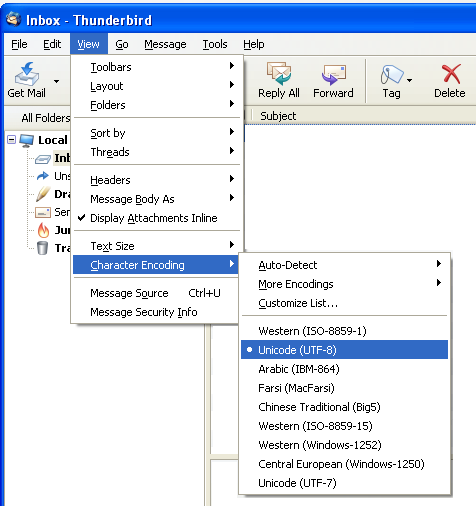Select Arabic (IBM-864) encoding
Viewport: 476px width, 506px height.
345,369
